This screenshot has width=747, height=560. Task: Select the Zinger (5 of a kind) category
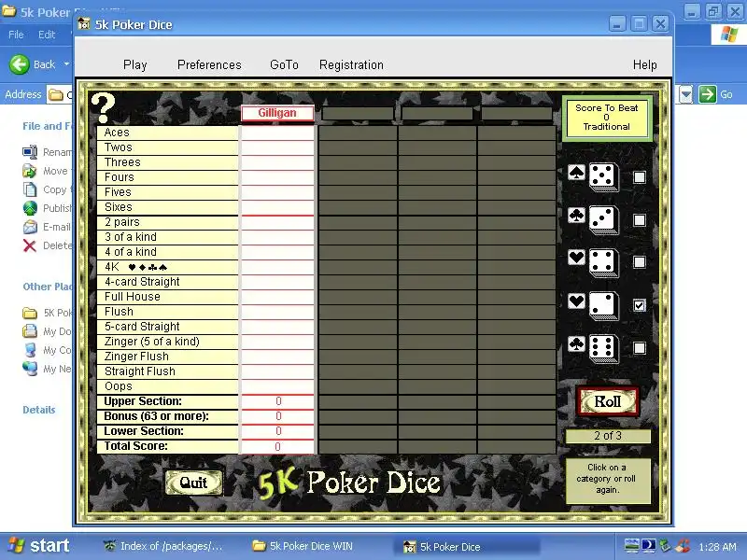[x=167, y=342]
